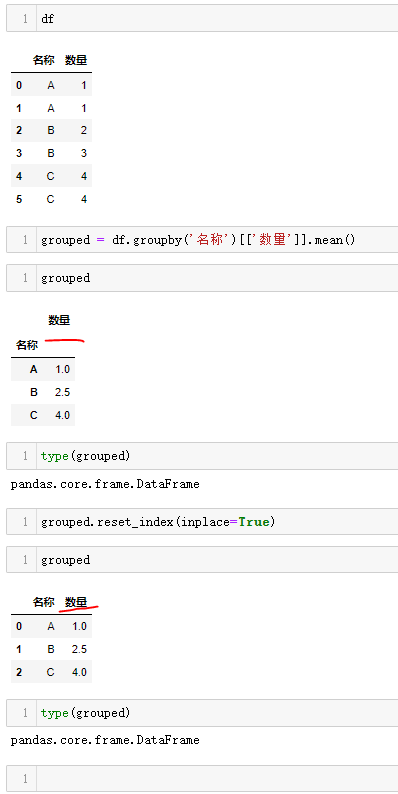Click the underlined 数量 header in the last table

(76, 602)
